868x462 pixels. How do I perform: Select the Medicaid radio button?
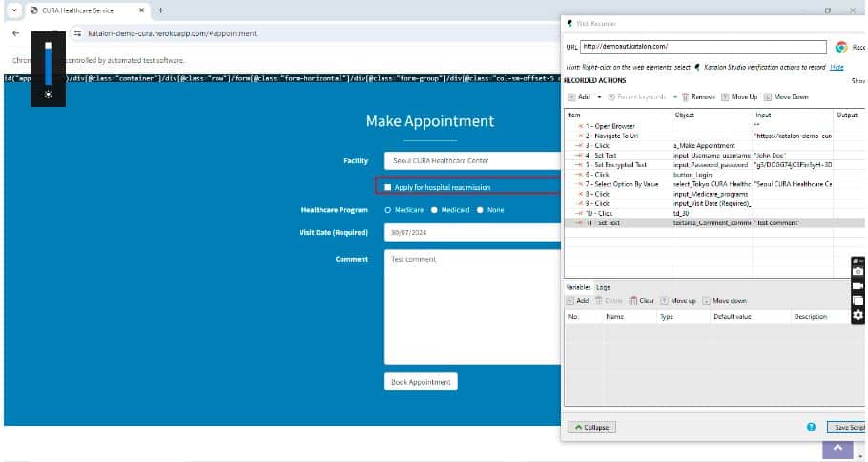click(x=435, y=210)
